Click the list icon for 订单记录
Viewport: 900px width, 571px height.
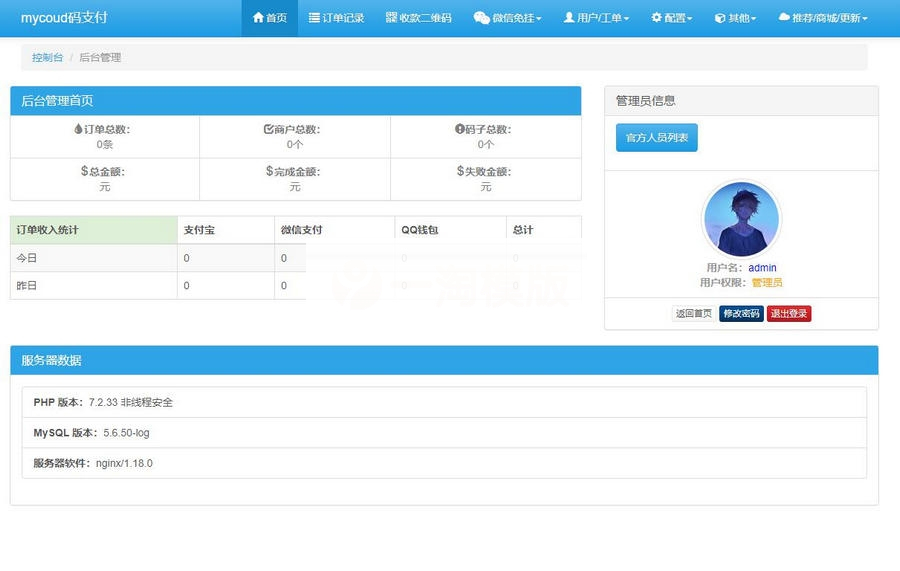pyautogui.click(x=314, y=18)
